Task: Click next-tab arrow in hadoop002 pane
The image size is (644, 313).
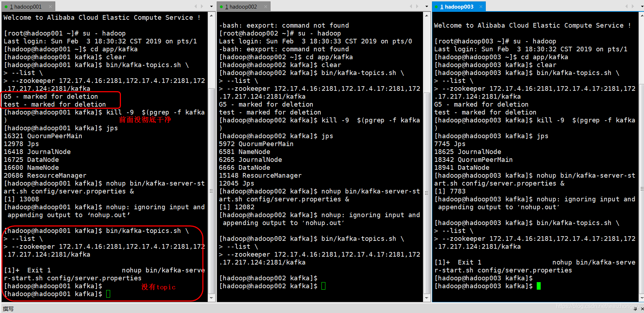Action: pyautogui.click(x=417, y=6)
